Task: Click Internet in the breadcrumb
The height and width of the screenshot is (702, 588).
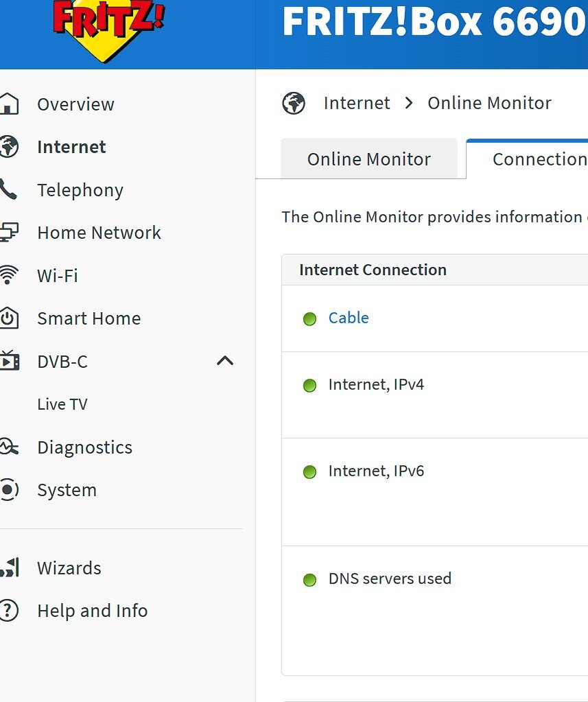Action: click(x=357, y=103)
